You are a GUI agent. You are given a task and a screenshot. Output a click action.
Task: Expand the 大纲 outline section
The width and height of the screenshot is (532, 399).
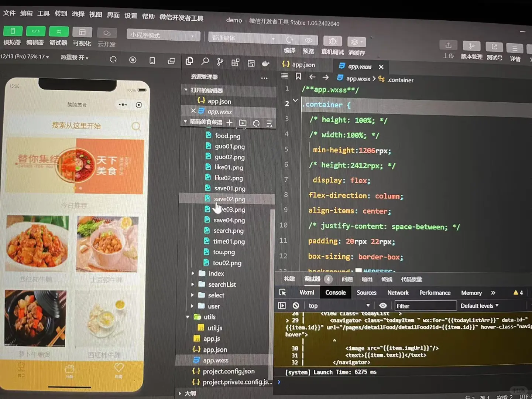coord(180,393)
